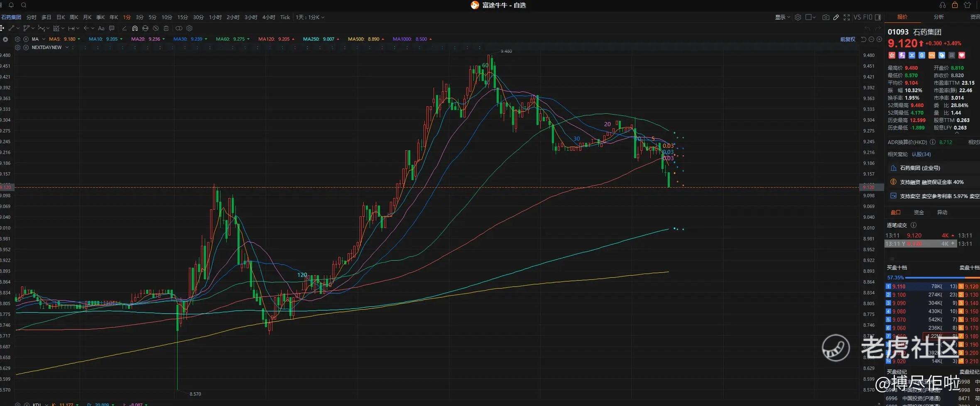The height and width of the screenshot is (406, 980).
Task: Open the 分析 analysis tab
Action: [x=938, y=17]
